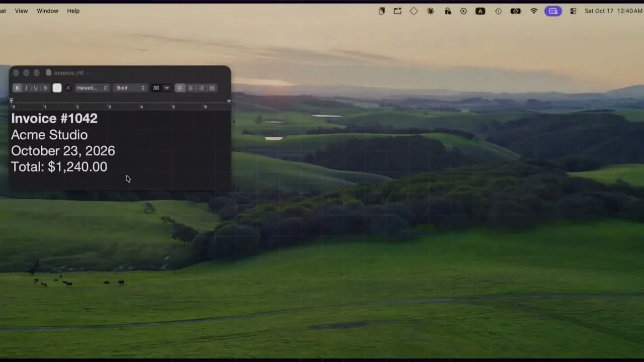The height and width of the screenshot is (362, 644).
Task: Align text to the left
Action: pyautogui.click(x=180, y=88)
